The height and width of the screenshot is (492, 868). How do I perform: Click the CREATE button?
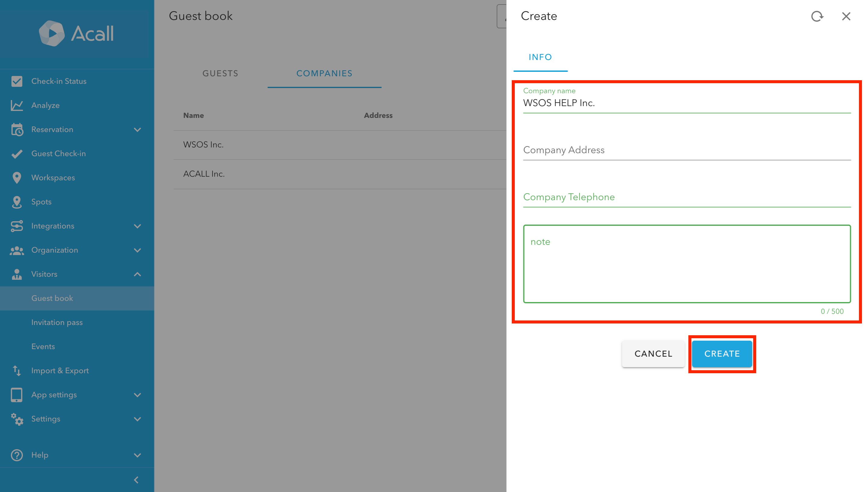722,354
